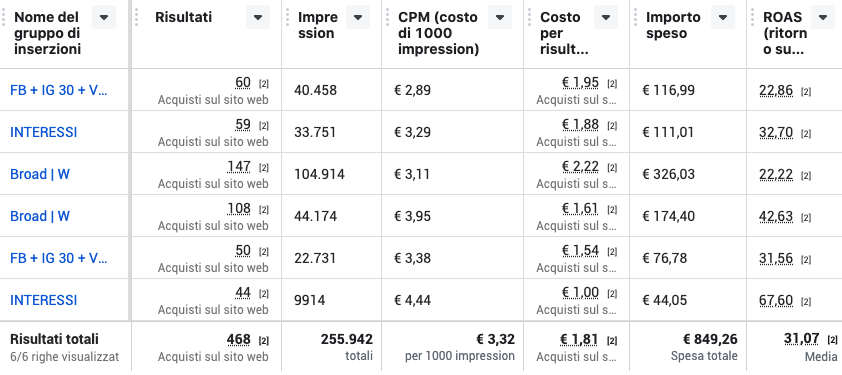Open CPM column dropdown menu

tap(500, 17)
